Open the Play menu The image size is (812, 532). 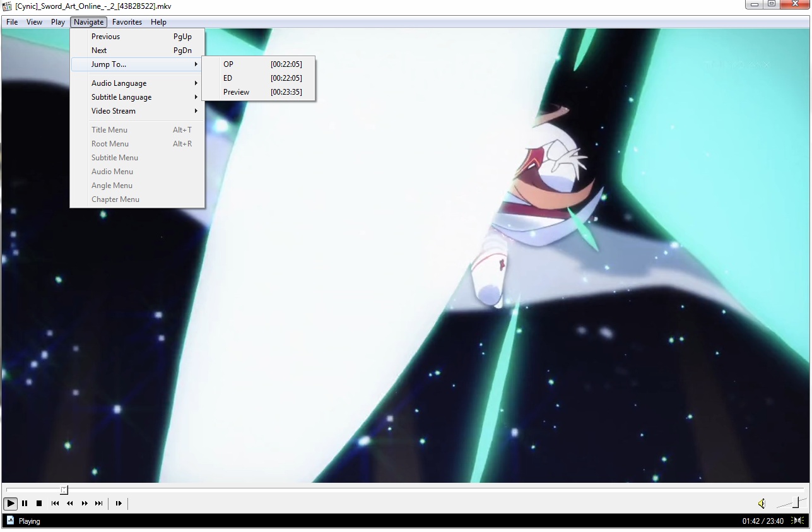coord(58,22)
